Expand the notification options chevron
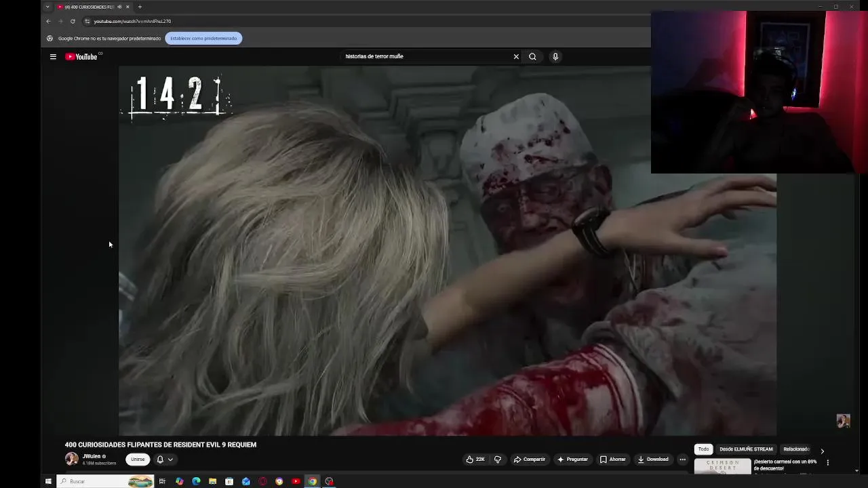The height and width of the screenshot is (488, 868). point(170,460)
